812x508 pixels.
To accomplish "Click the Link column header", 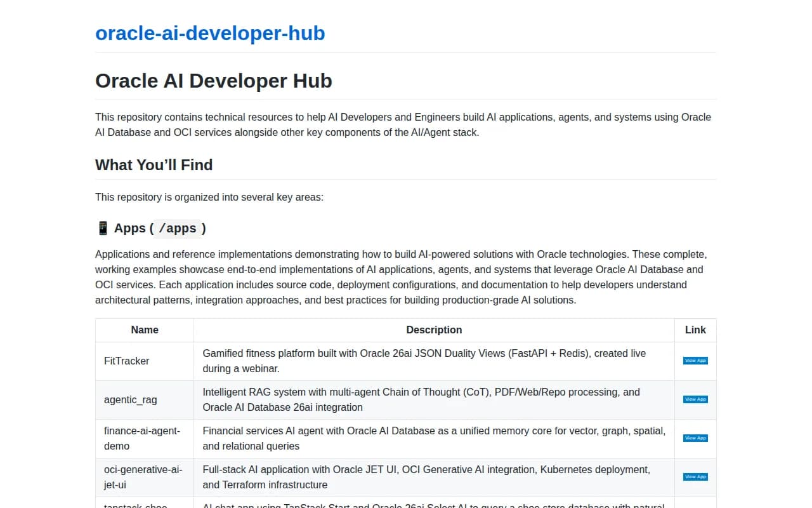I will 695,330.
